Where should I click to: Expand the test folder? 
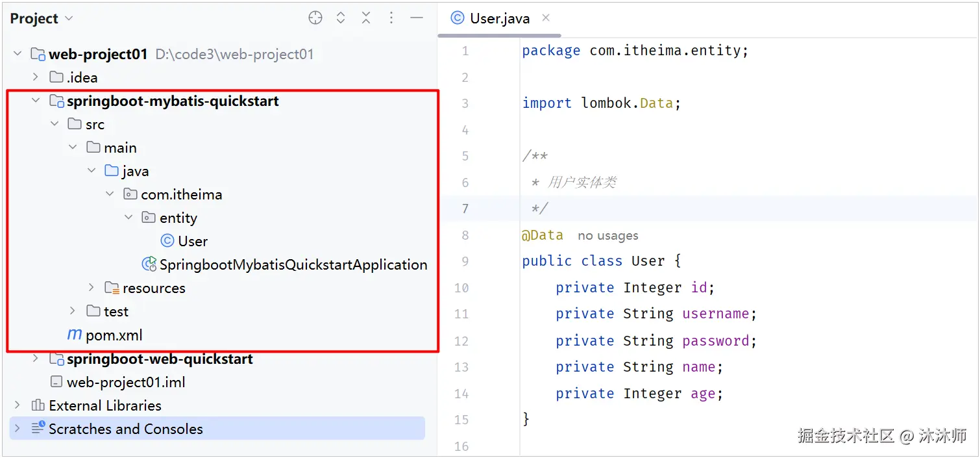pos(73,311)
